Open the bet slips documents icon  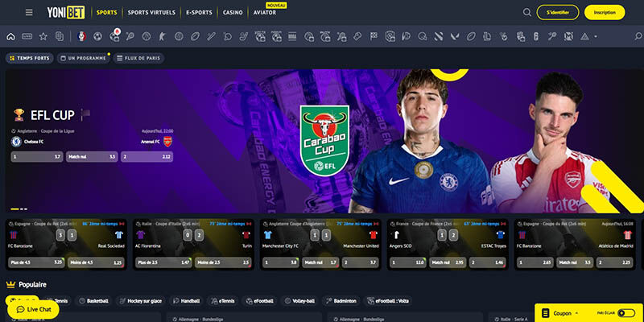point(60,36)
